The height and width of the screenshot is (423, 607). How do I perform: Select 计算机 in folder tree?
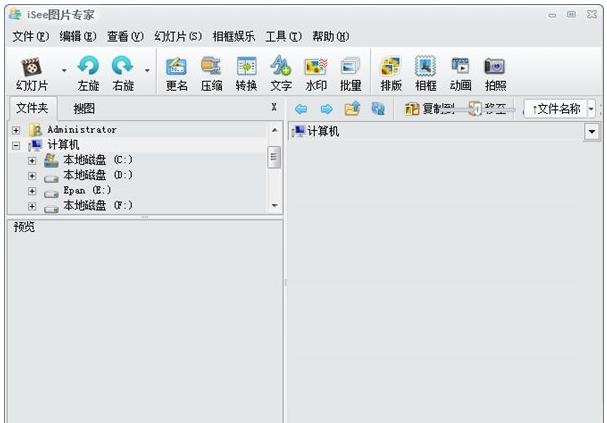pyautogui.click(x=63, y=145)
